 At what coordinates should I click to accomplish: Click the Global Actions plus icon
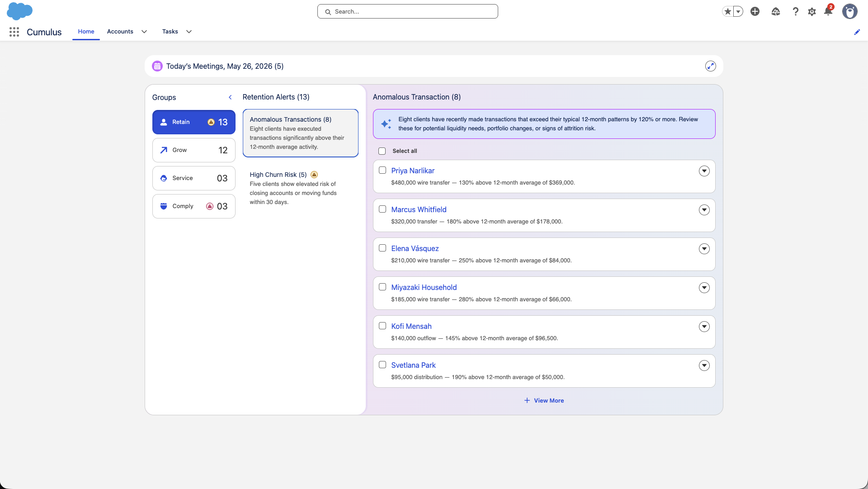[755, 12]
